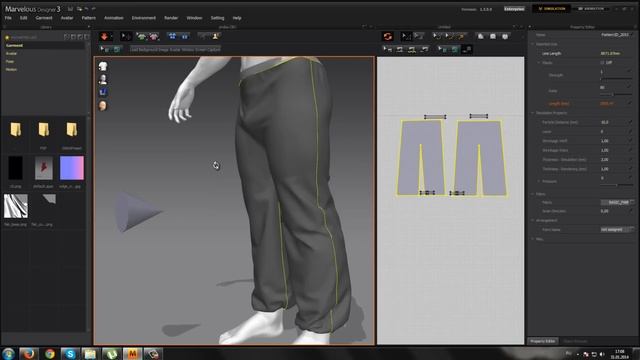Screen dimensions: 640x360
Task: Collapse the Fabric section
Action: 533,194
